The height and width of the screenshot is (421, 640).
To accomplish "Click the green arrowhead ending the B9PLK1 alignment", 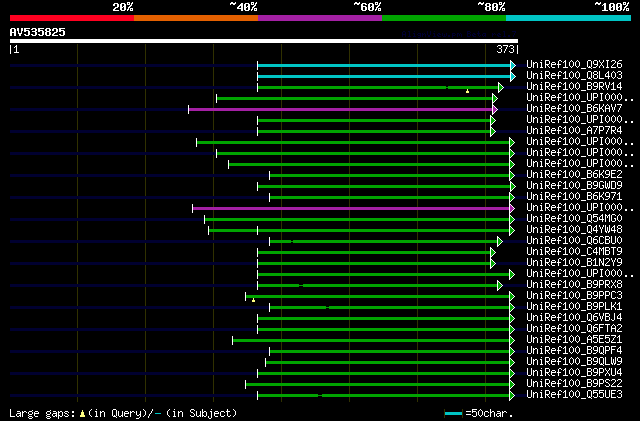I will (512, 307).
